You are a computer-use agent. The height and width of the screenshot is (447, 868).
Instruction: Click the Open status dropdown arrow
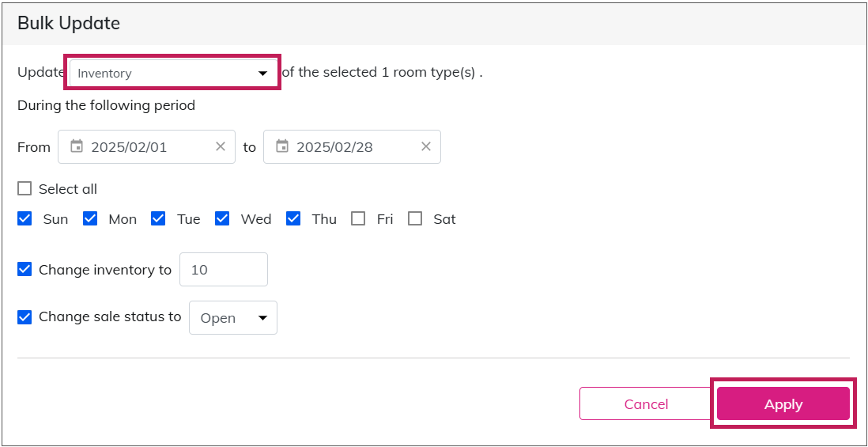point(263,318)
